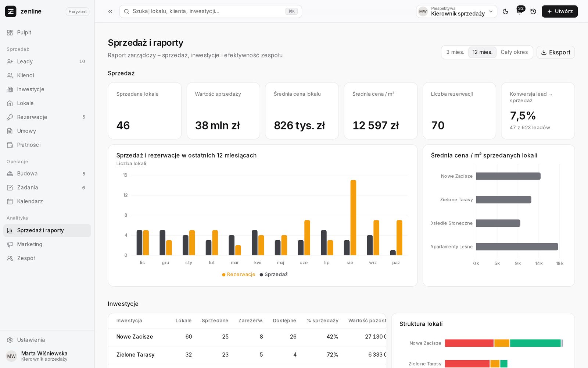This screenshot has height=368, width=588.
Task: Go to Leady in the sidebar
Action: pos(47,61)
